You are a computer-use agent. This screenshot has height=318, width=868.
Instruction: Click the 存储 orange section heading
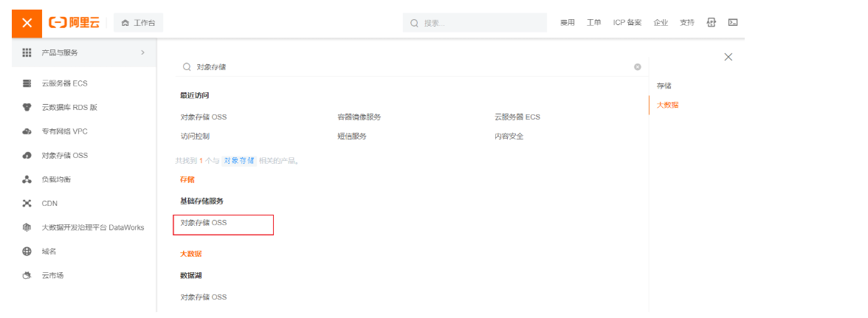point(187,180)
